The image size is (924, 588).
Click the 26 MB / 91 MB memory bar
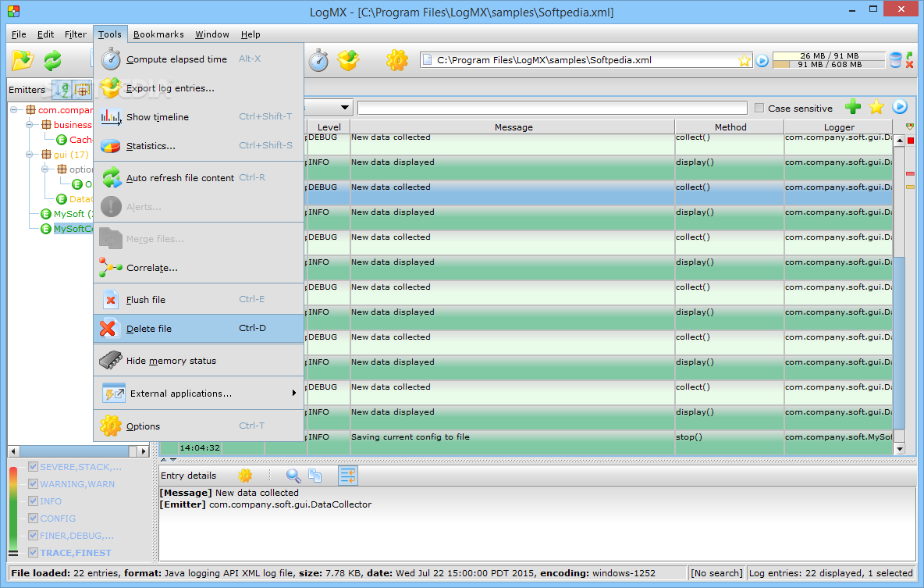pos(829,56)
